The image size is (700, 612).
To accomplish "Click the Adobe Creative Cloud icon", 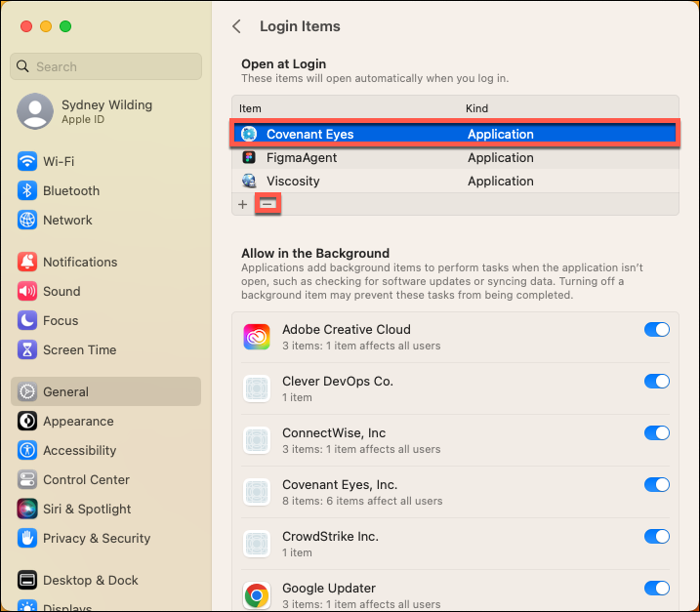I will [x=257, y=337].
